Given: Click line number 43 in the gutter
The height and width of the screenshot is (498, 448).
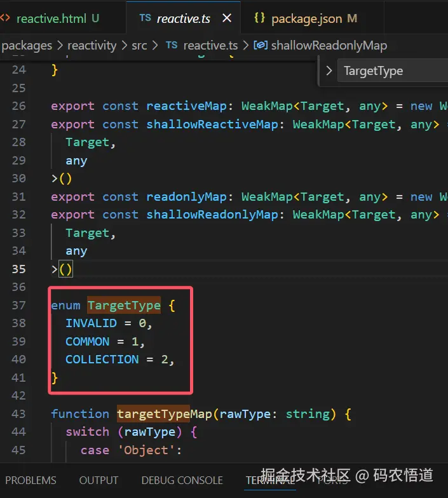Looking at the screenshot, I should click(19, 414).
